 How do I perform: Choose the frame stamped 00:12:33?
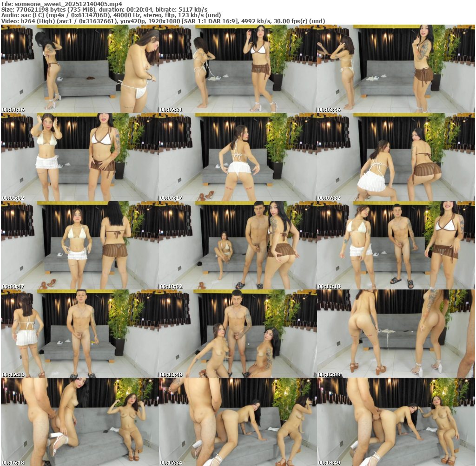coord(80,334)
